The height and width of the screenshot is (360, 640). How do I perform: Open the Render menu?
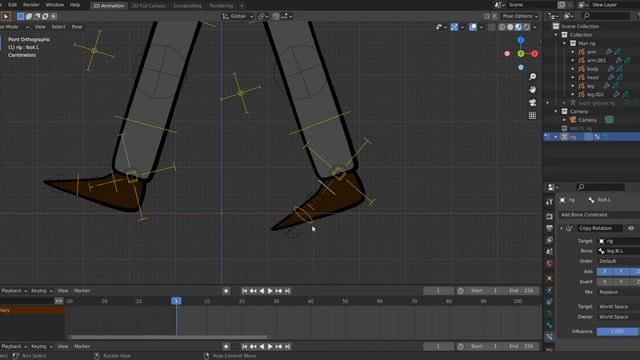click(x=31, y=5)
